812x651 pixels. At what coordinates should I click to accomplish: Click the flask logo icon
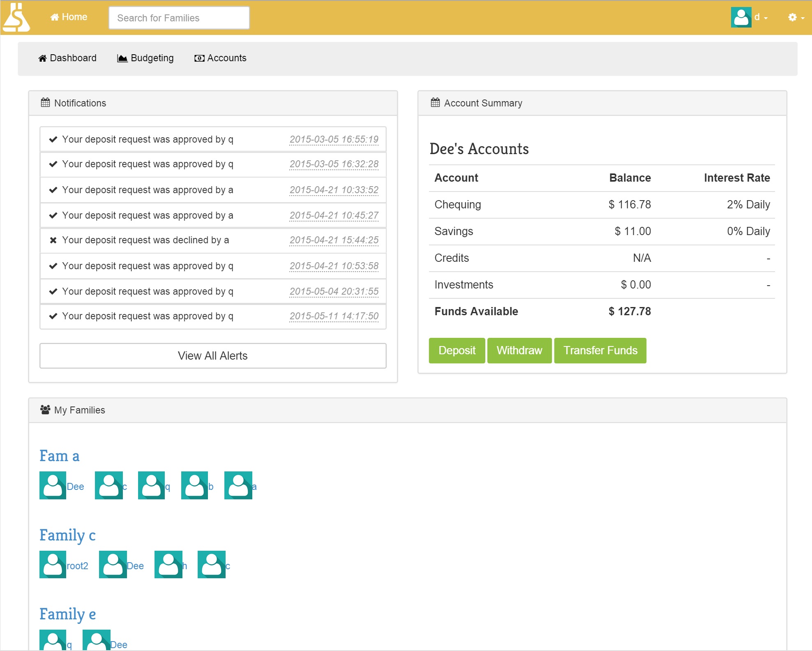click(x=16, y=18)
